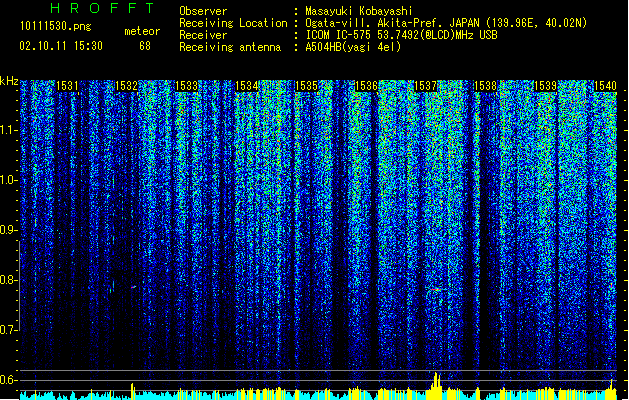Click the 1539 time marker
The image size is (629, 400).
(545, 86)
